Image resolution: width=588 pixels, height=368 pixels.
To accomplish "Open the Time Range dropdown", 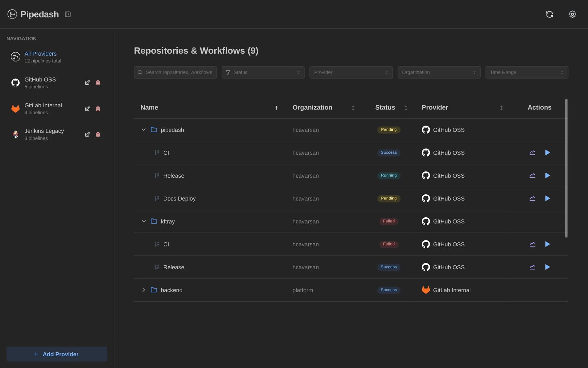I will click(x=527, y=72).
